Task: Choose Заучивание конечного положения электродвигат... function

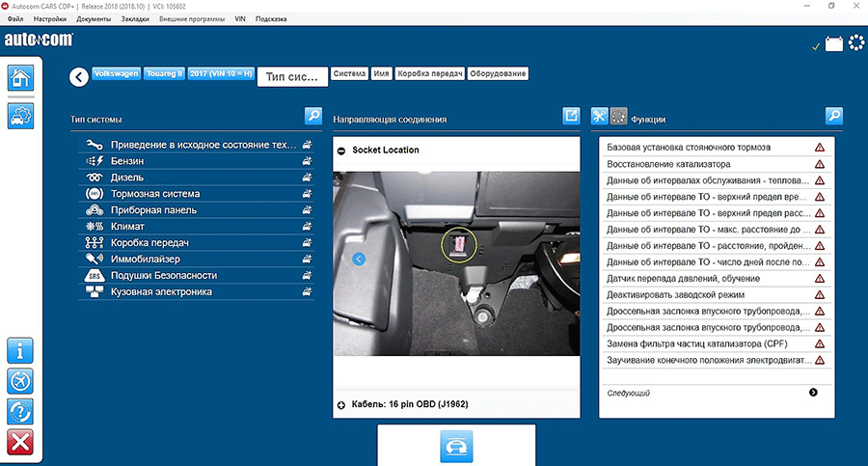Action: [x=717, y=360]
